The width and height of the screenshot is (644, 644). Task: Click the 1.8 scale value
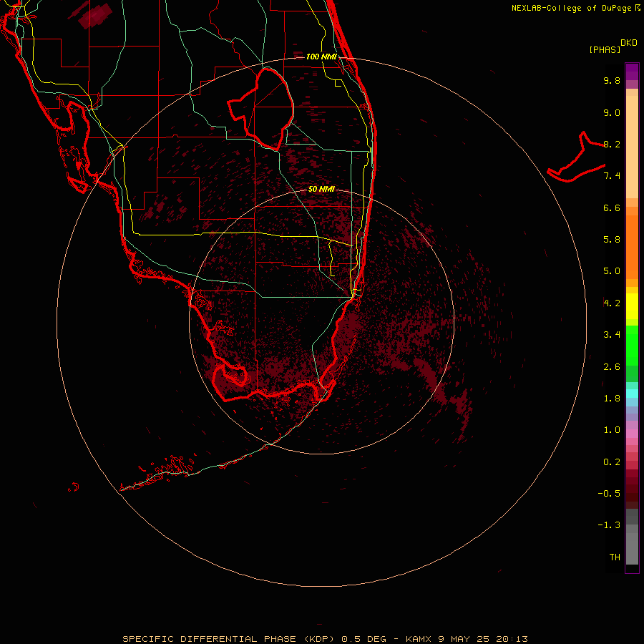pos(612,399)
